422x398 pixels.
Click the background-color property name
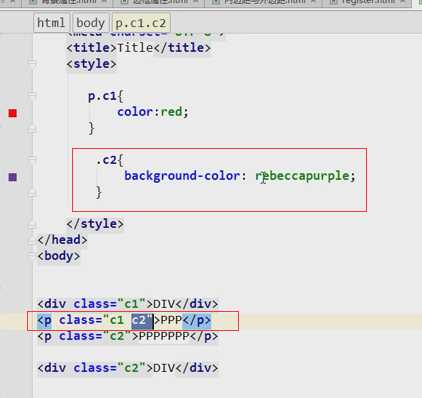pos(182,176)
